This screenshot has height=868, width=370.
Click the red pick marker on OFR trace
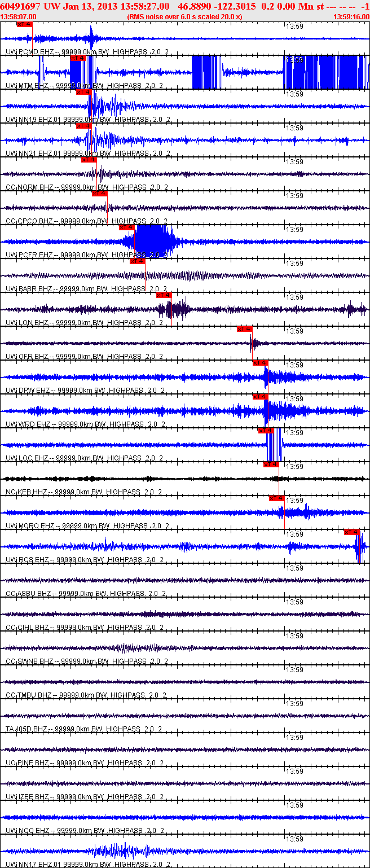tap(244, 329)
